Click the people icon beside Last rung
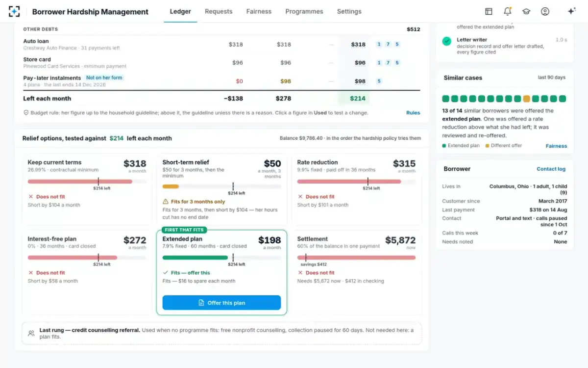Viewport: 588px width, 368px height. click(x=31, y=333)
